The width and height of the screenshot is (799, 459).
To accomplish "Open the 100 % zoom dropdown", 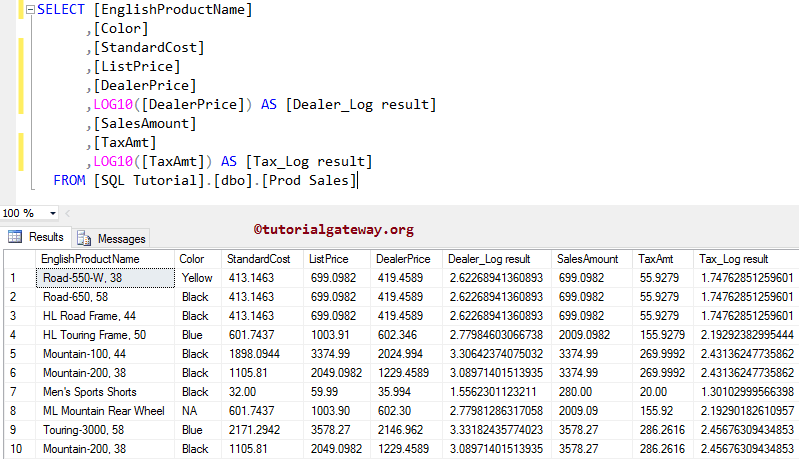I will [52, 213].
